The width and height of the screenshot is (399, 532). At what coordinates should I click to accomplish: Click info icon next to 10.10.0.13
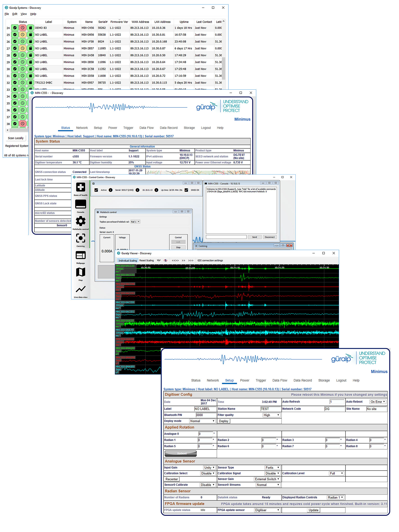coord(138,190)
